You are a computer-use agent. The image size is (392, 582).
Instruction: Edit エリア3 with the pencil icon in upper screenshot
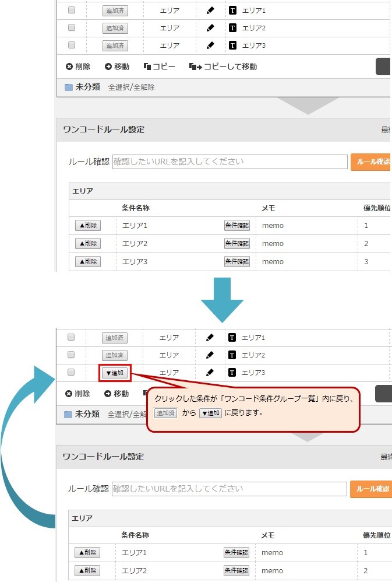click(210, 45)
